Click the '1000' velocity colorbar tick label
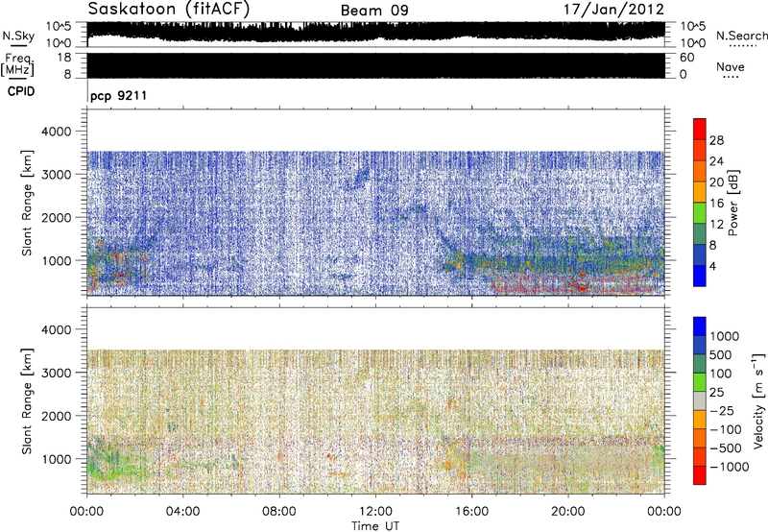Viewport: 768px width, 532px height. point(725,336)
